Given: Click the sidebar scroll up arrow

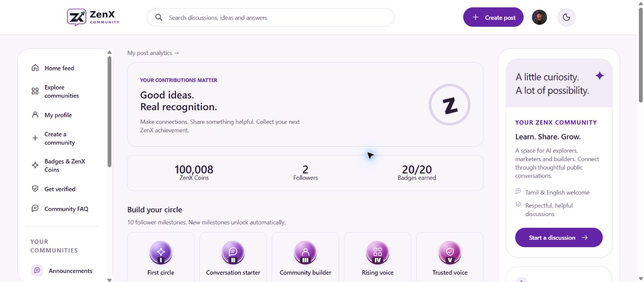Looking at the screenshot, I should [110, 52].
